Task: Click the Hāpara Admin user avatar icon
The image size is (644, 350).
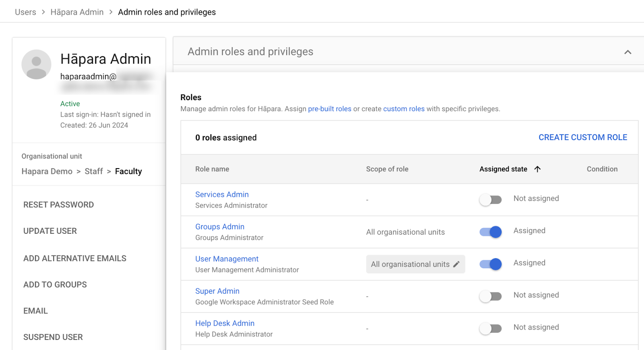Action: [36, 64]
